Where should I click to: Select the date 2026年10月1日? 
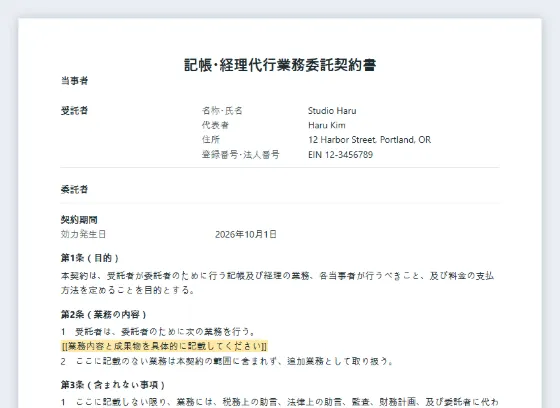[246, 234]
